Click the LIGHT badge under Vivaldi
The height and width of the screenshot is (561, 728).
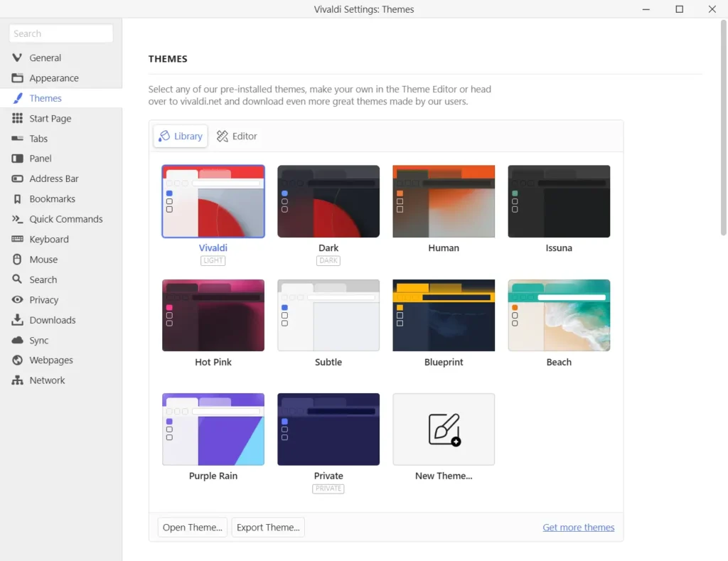point(213,260)
